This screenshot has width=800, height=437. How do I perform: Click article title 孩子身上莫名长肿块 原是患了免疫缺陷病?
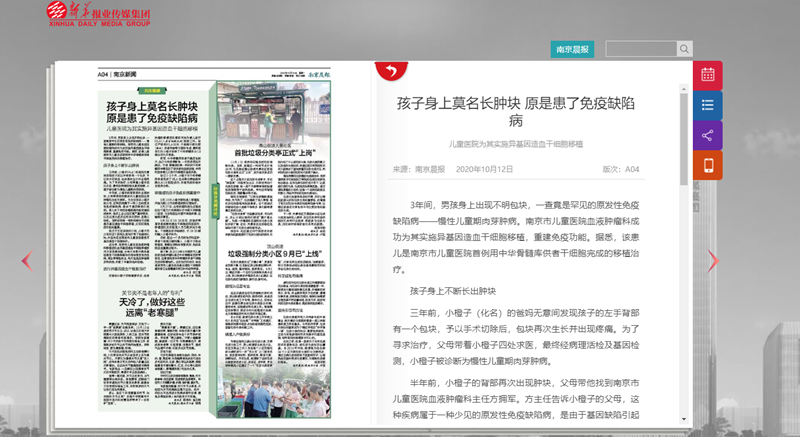(x=516, y=112)
